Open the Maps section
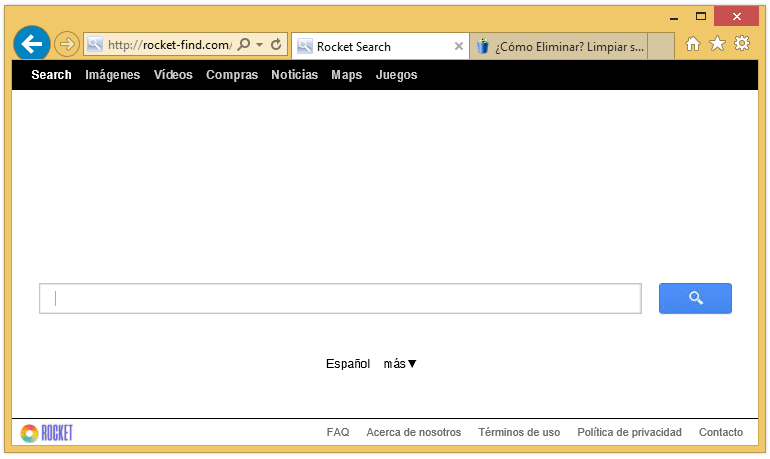Viewport: 770px width, 459px height. [347, 75]
